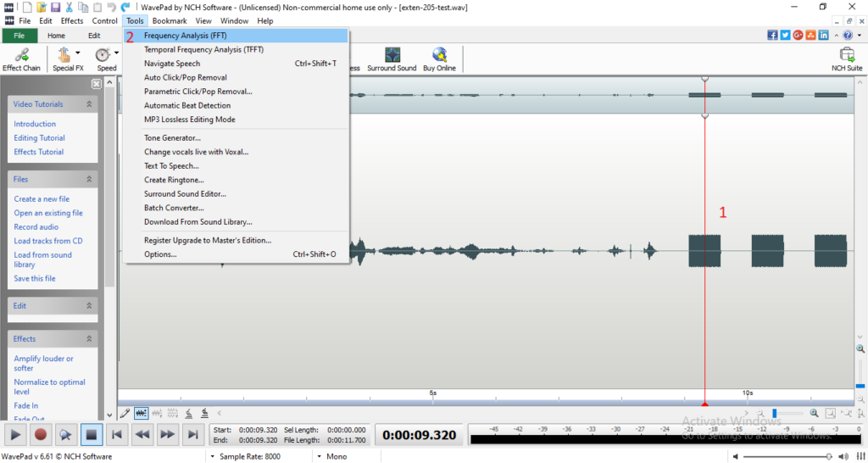Viewport: 868px width, 463px height.
Task: Switch to the Home ribbon tab
Action: click(56, 36)
